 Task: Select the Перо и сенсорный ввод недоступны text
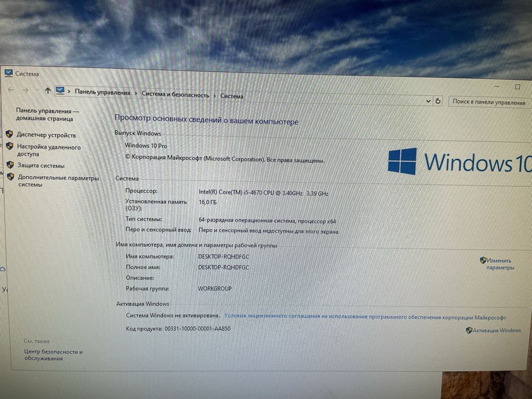pos(269,231)
